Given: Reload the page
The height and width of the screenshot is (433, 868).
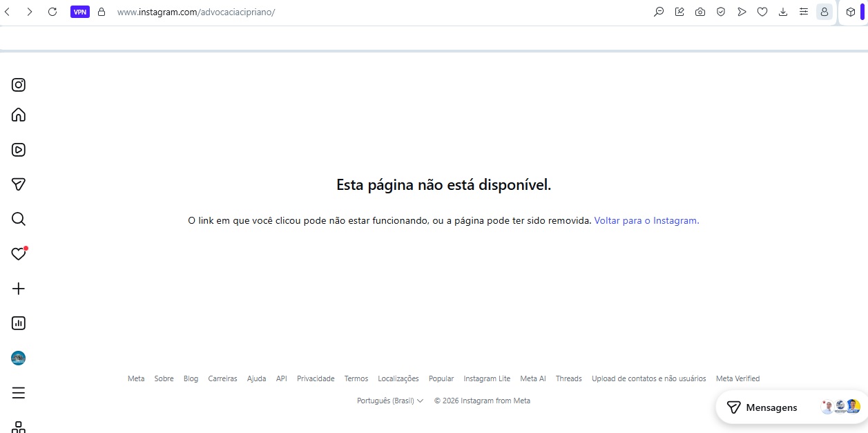Looking at the screenshot, I should [x=52, y=12].
